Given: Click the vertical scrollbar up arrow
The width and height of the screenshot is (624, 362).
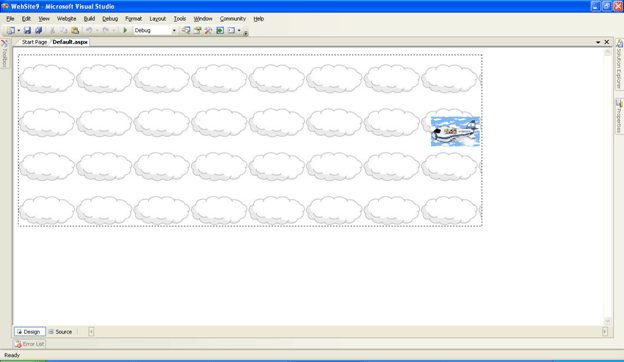Looking at the screenshot, I should 608,52.
